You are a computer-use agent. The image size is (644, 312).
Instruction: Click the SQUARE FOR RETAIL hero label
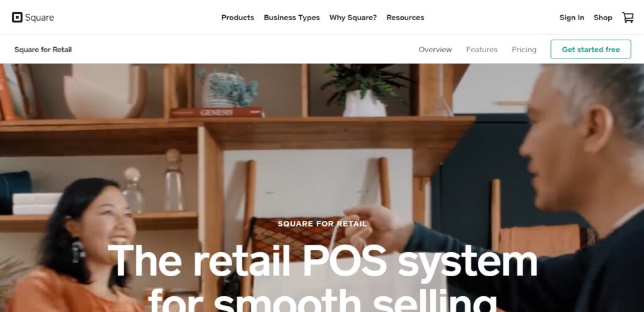pyautogui.click(x=323, y=224)
